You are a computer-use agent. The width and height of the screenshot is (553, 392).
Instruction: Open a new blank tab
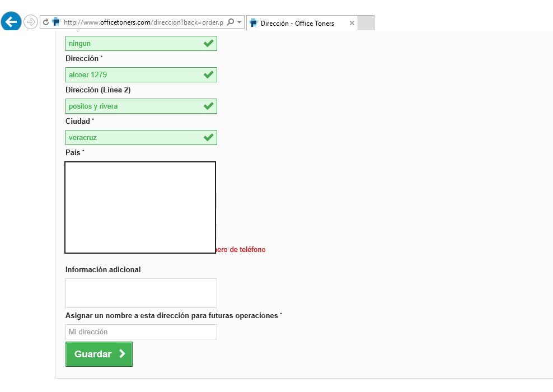click(365, 23)
